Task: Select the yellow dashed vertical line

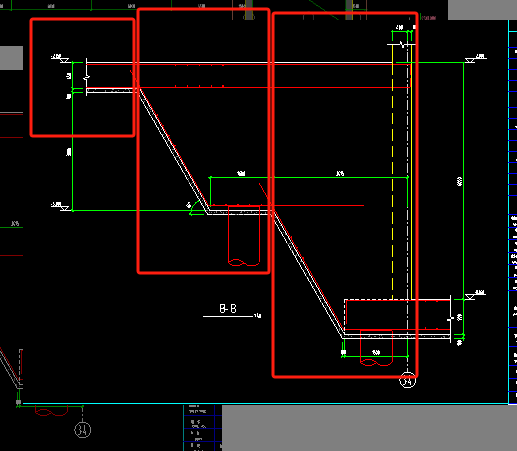Action: coord(393,172)
